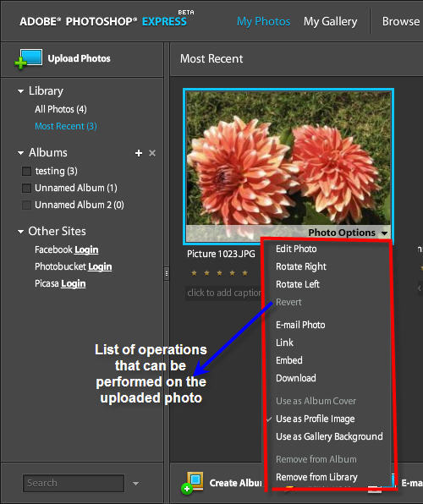The image size is (423, 504).
Task: Delete album using the X icon
Action: coord(152,153)
